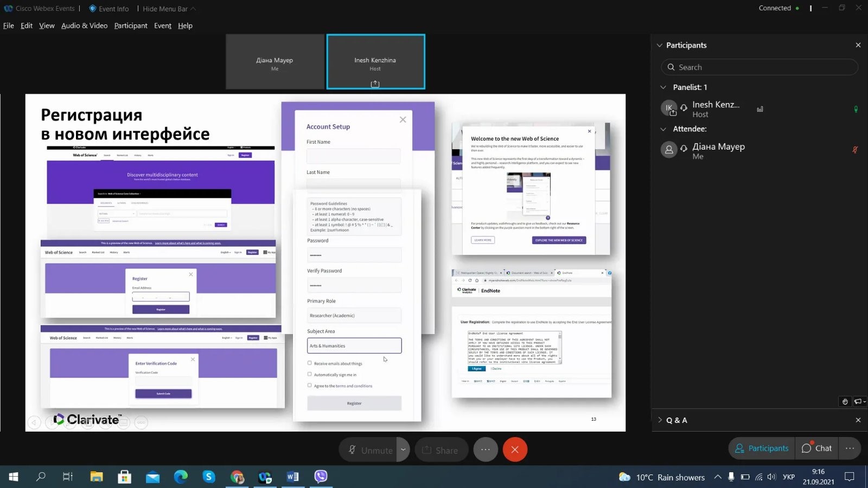Open Windows Start menu

click(14, 477)
